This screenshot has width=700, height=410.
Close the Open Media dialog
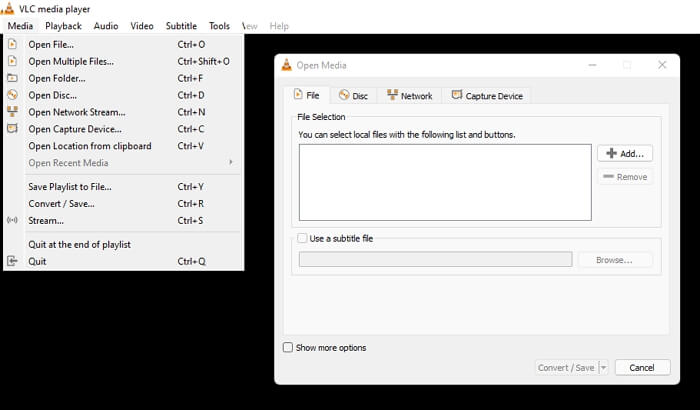662,65
